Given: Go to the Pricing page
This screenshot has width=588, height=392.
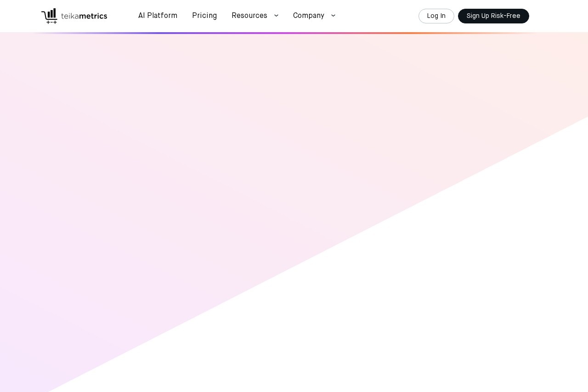Looking at the screenshot, I should [x=204, y=16].
